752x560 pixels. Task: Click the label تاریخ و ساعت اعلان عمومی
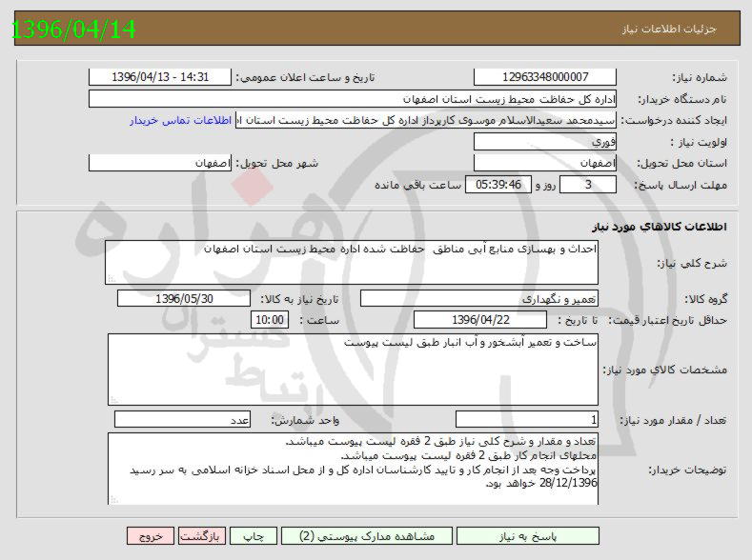[306, 77]
